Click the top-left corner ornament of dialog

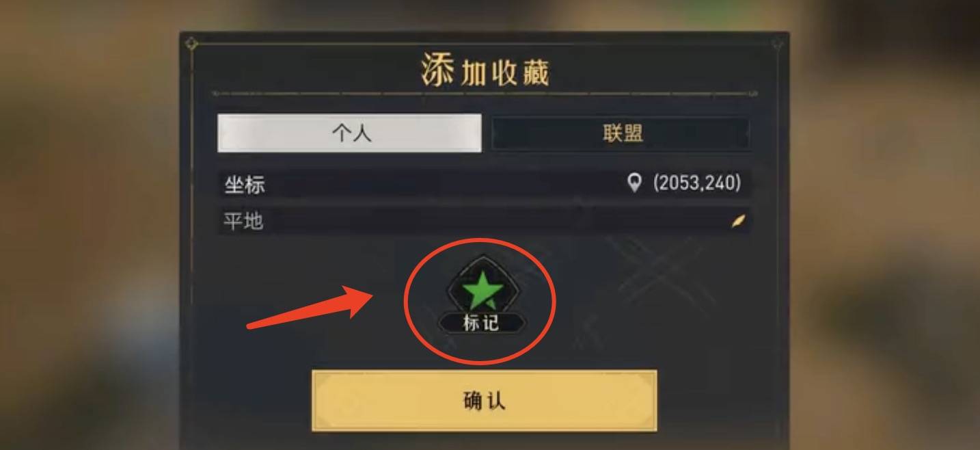(x=192, y=44)
